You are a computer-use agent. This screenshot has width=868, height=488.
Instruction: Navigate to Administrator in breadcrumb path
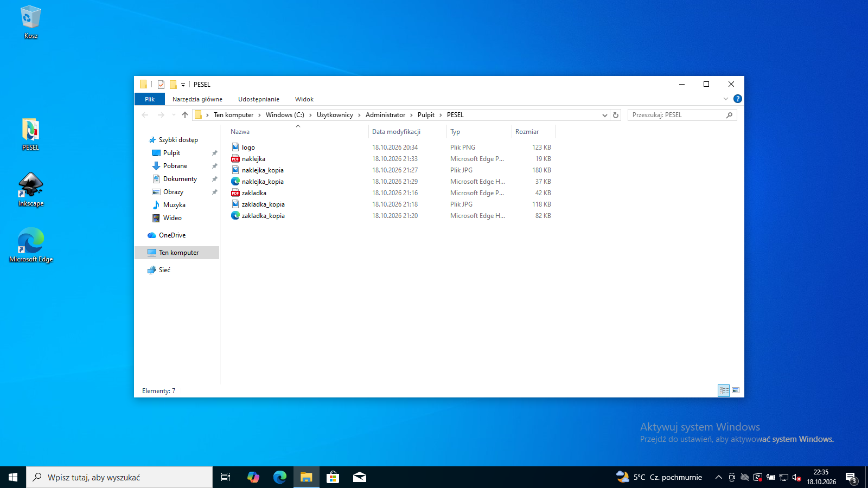[385, 115]
